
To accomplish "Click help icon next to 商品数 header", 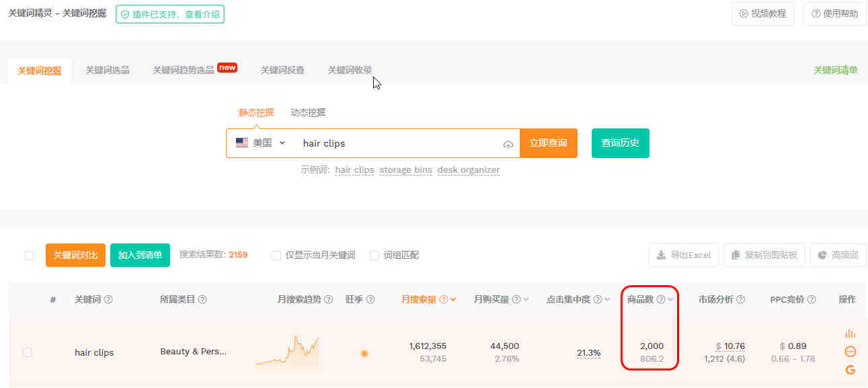I will pos(661,300).
